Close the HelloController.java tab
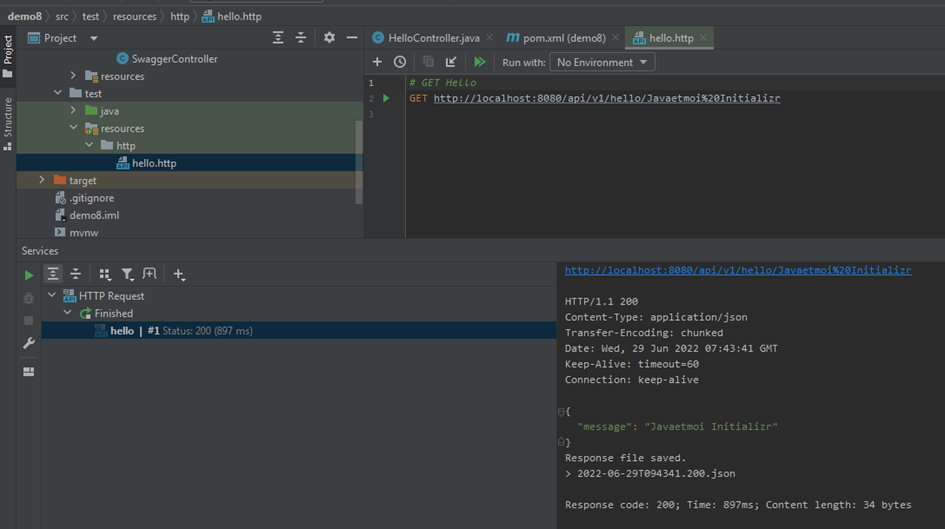 (x=489, y=38)
